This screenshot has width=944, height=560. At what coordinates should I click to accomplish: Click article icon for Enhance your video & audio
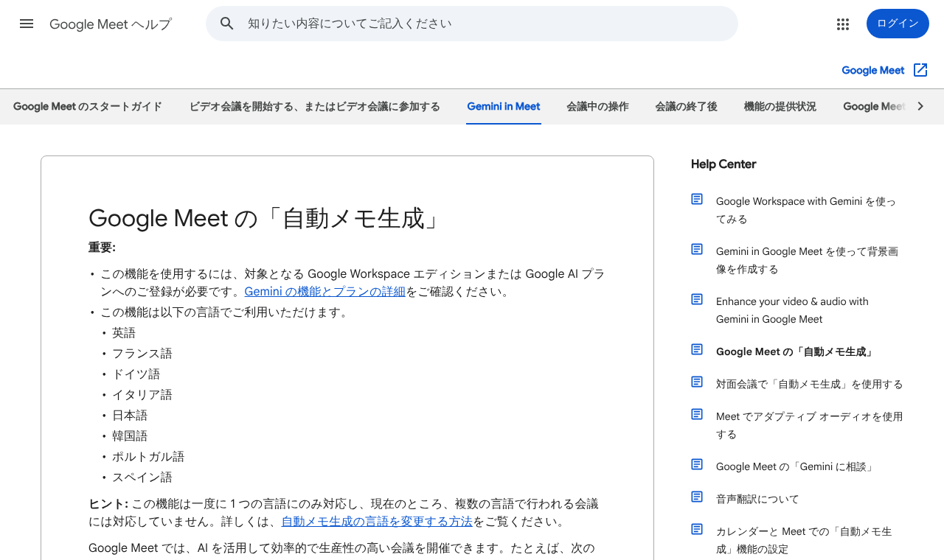pos(697,299)
